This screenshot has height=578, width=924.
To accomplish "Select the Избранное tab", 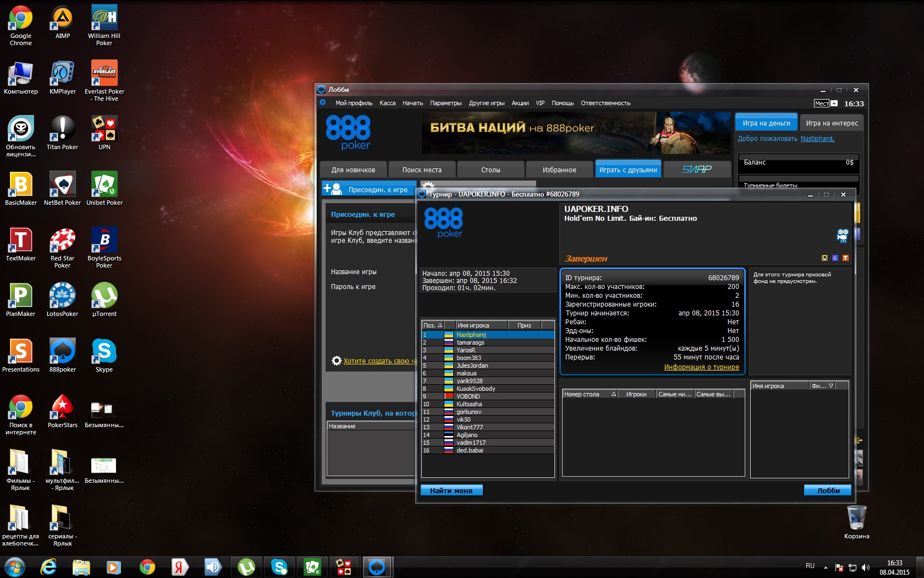I will [x=559, y=170].
